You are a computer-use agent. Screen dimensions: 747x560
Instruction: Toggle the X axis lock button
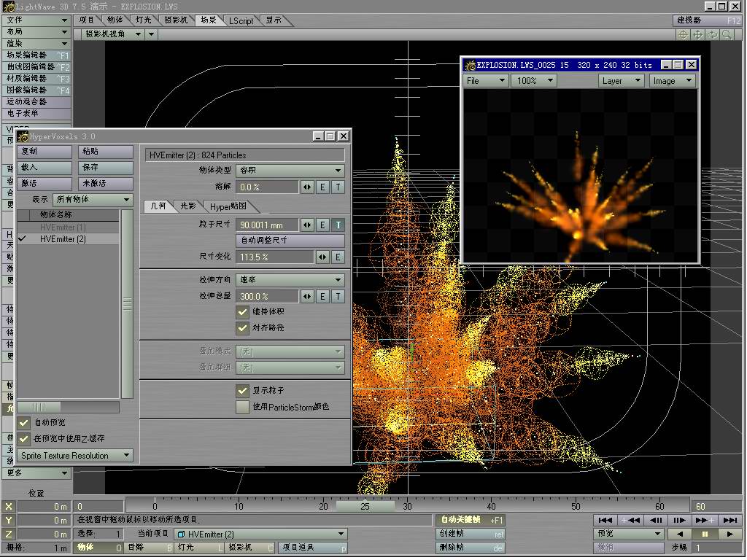click(x=9, y=507)
